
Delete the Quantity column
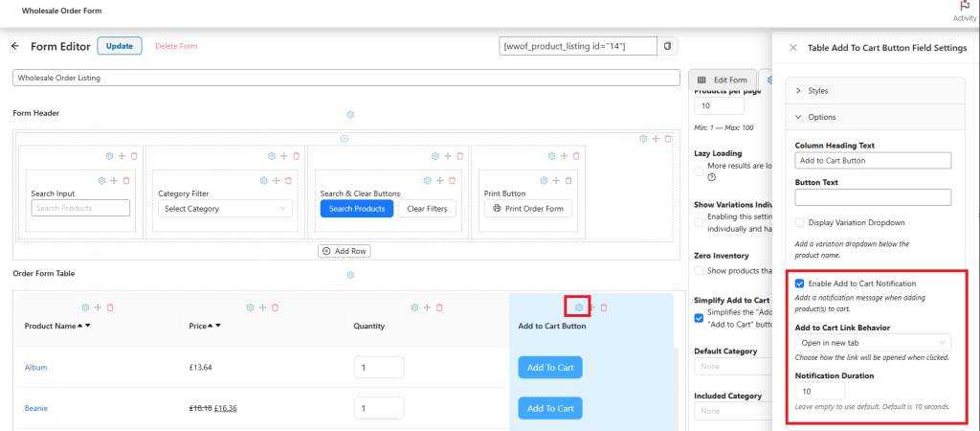439,307
